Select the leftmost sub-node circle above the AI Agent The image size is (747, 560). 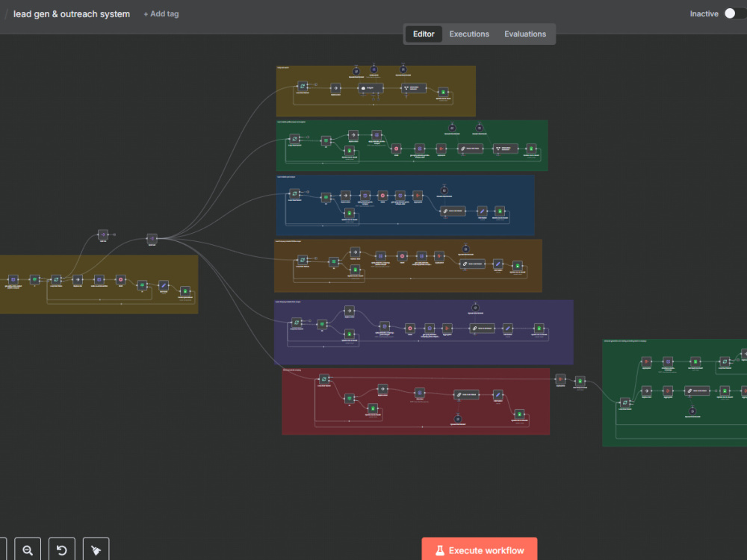tap(356, 72)
